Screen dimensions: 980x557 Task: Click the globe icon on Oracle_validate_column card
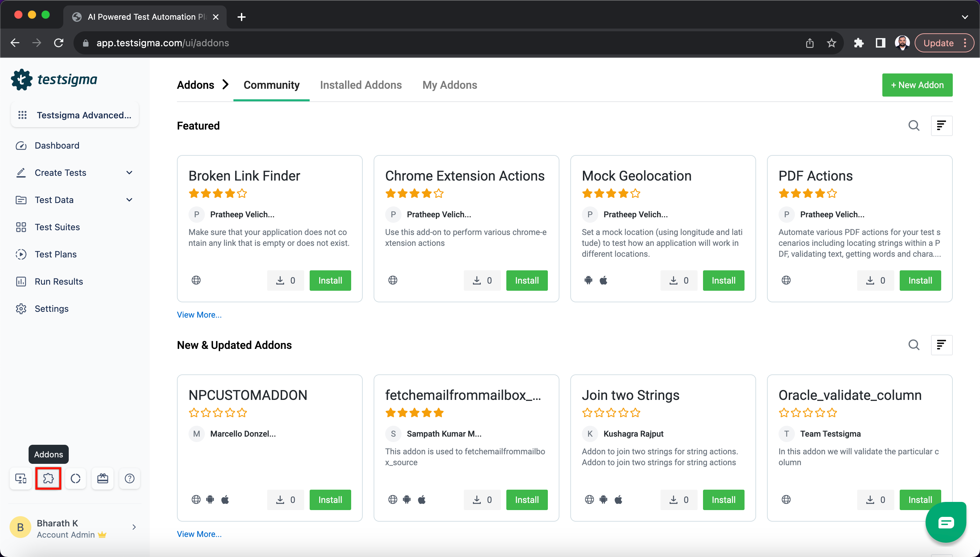[786, 499]
